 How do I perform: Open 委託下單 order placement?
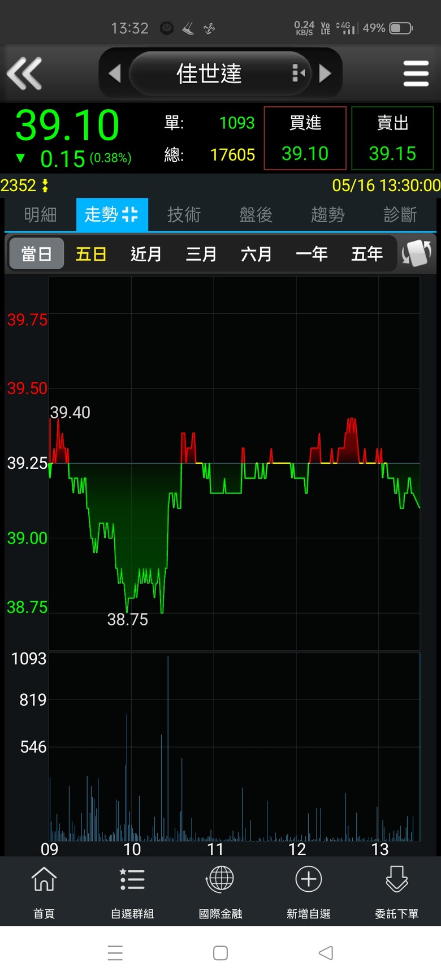397,891
